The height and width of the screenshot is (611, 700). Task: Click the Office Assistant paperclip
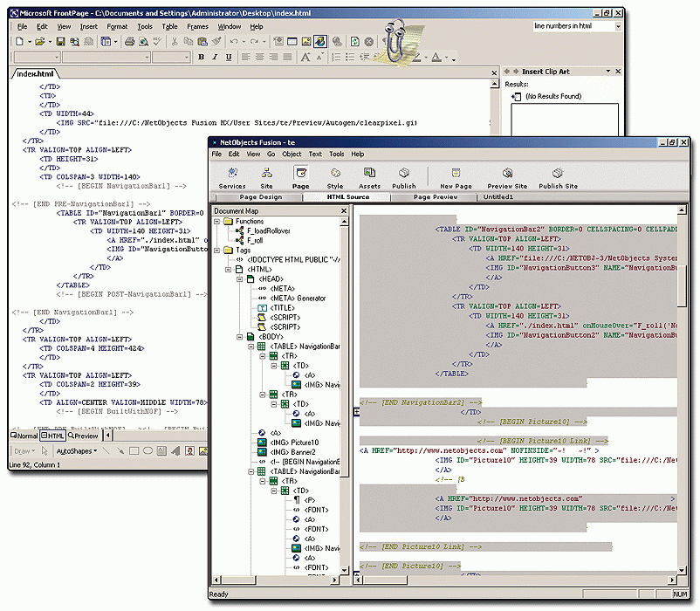point(395,40)
